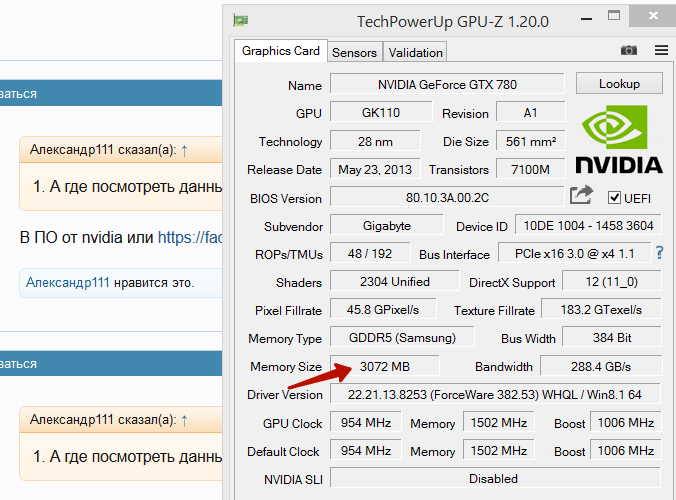Click the NVIDIA logo image

619,140
